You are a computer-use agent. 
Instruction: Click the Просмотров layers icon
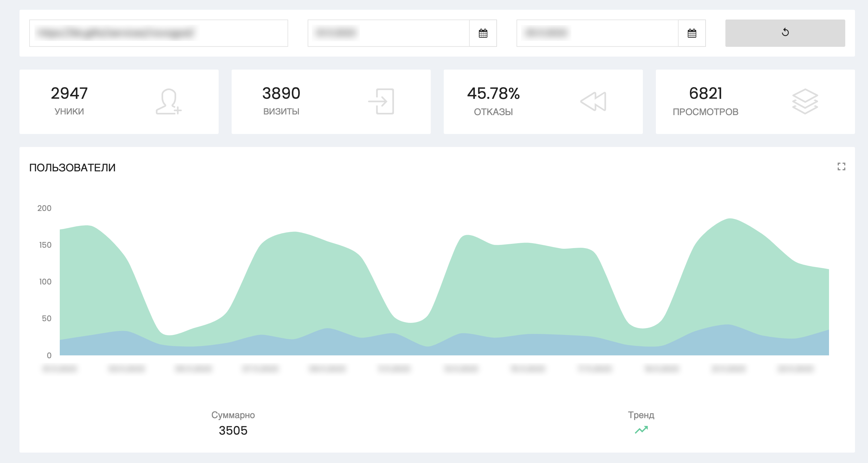tap(805, 101)
